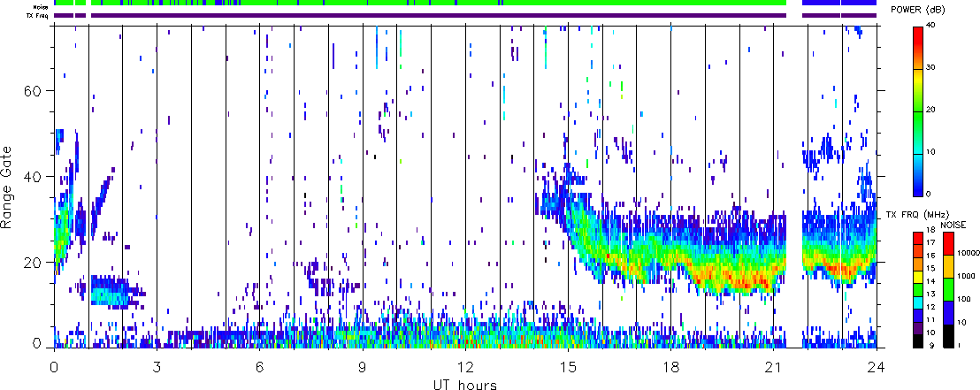The image size is (980, 390).
Task: Click the "1000" label on the NOISE scale
Action: tap(966, 276)
